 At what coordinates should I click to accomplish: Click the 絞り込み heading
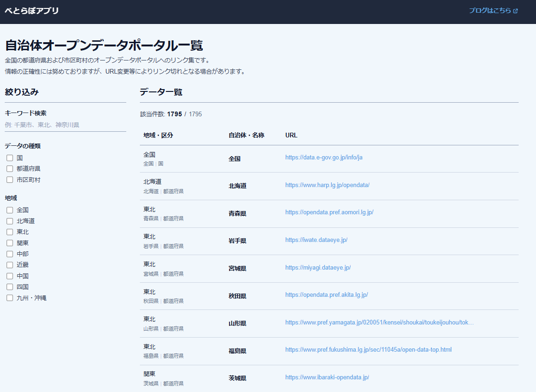point(22,92)
